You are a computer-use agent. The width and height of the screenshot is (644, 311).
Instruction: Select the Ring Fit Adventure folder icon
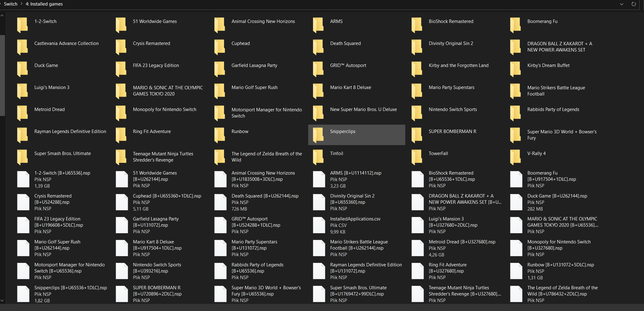121,135
